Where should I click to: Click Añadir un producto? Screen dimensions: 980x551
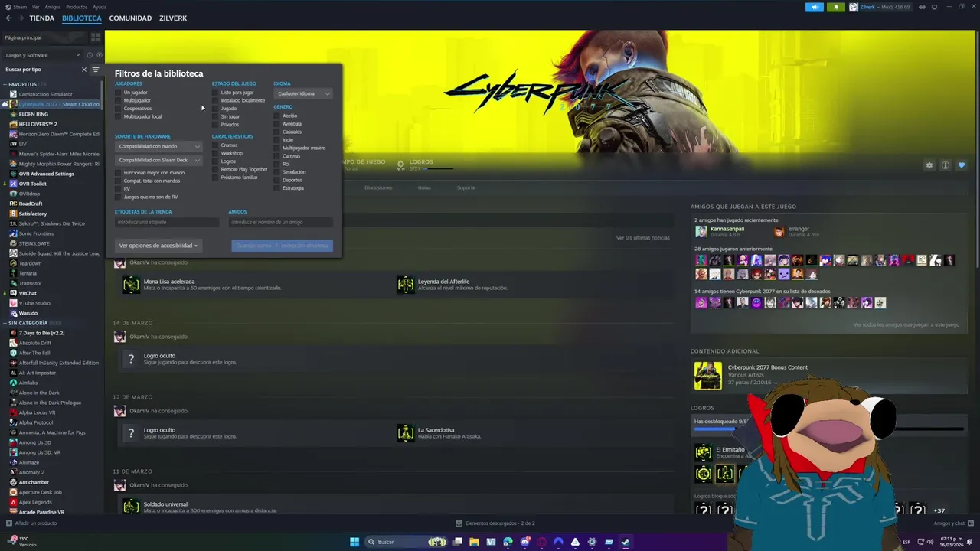pos(31,523)
